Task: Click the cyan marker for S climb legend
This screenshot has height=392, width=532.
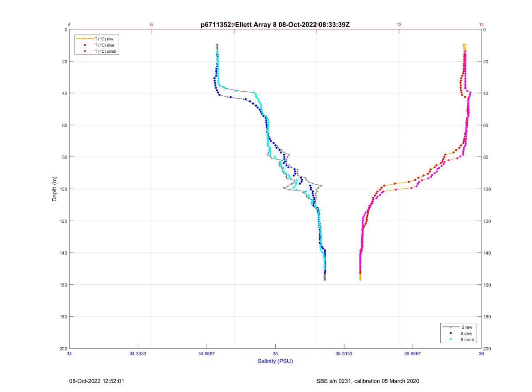Action: pos(450,339)
